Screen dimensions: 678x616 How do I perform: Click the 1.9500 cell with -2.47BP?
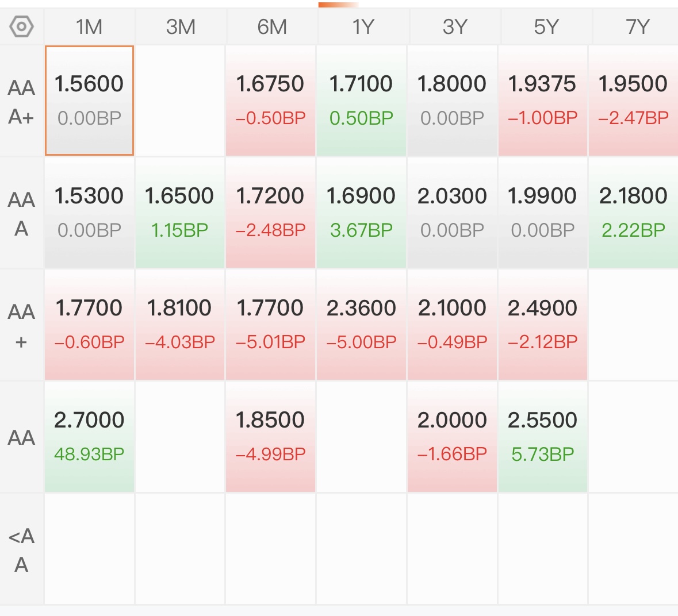(x=633, y=101)
